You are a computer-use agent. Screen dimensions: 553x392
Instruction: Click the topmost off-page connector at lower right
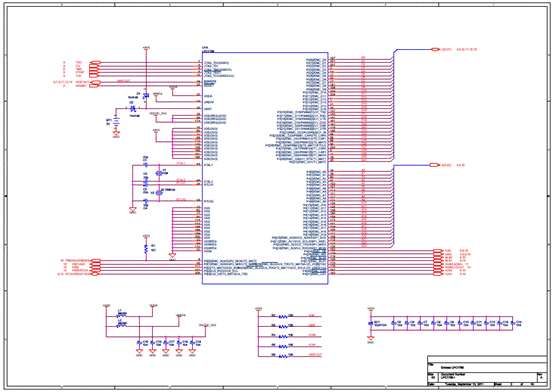coord(437,251)
